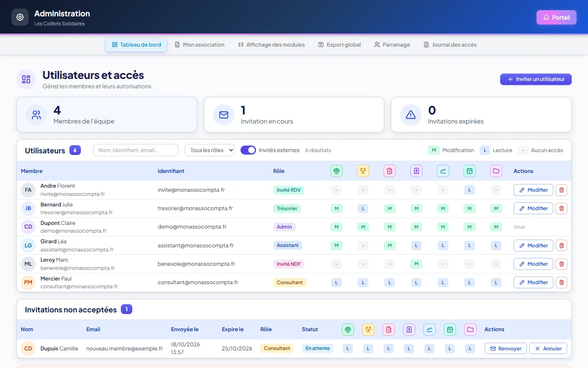Click the warning icon on Invitations expirées card
Viewport: 588px width, 368px height.
tap(411, 115)
